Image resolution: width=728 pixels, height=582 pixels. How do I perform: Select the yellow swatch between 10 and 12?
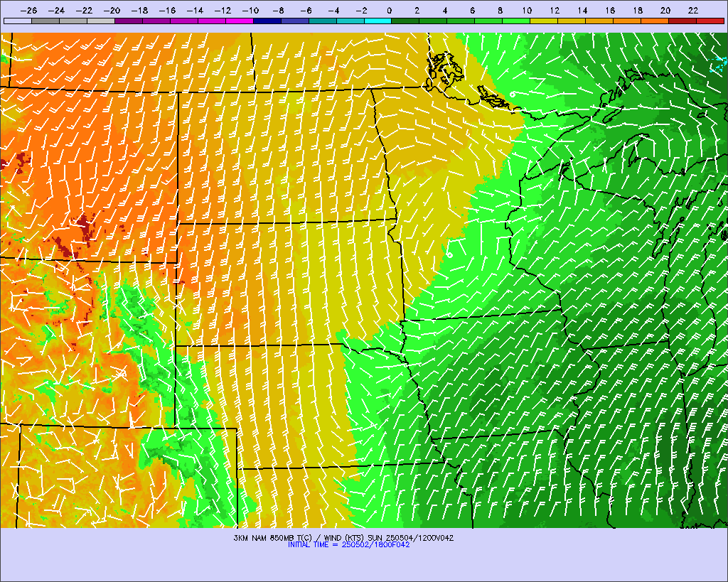(544, 21)
